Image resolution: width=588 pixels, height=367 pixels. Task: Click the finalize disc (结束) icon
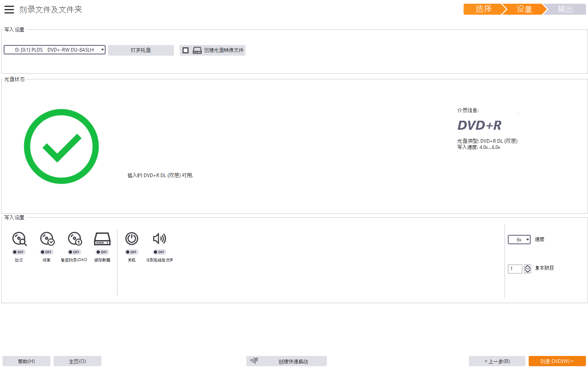pos(47,239)
